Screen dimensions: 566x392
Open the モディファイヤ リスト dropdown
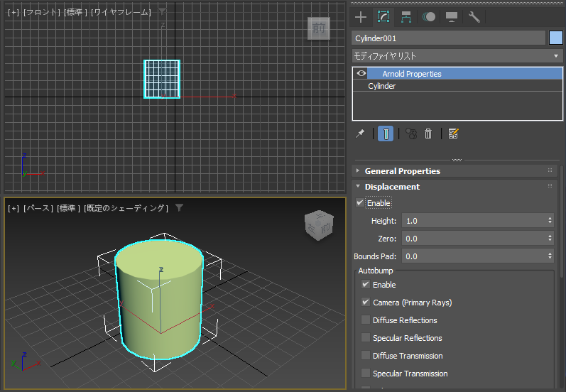coord(457,56)
